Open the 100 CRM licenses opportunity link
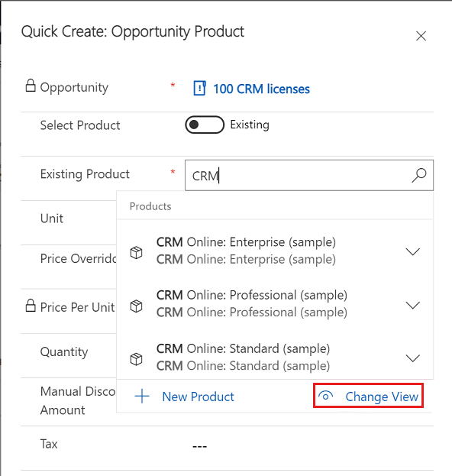Viewport: 452px width, 476px height. (x=261, y=89)
